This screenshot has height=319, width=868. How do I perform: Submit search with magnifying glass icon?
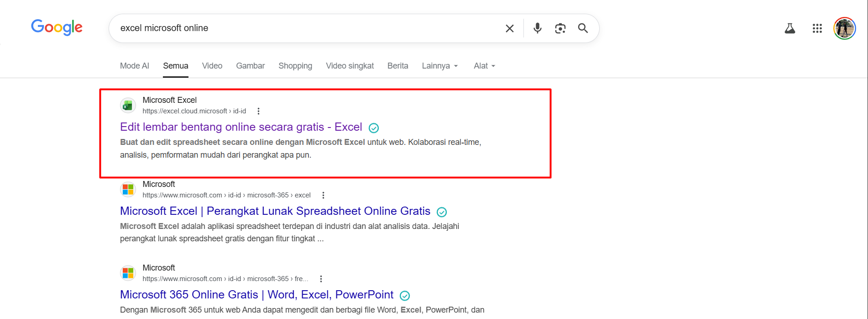click(583, 28)
